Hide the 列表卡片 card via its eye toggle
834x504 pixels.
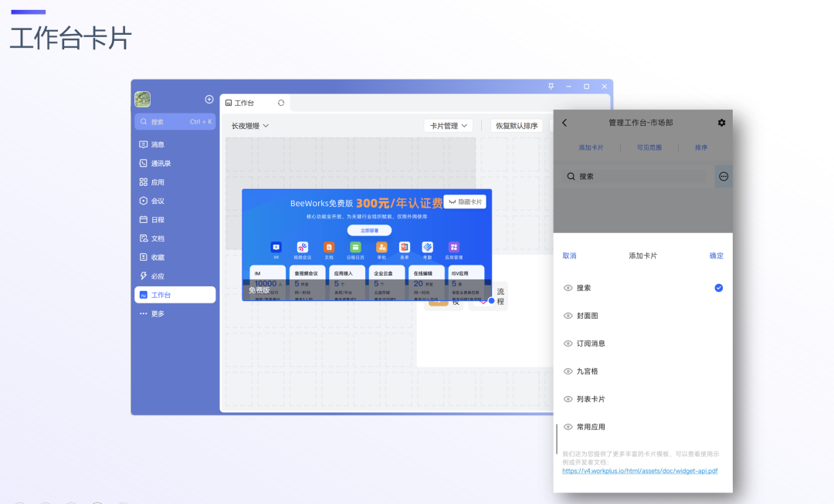tap(568, 398)
